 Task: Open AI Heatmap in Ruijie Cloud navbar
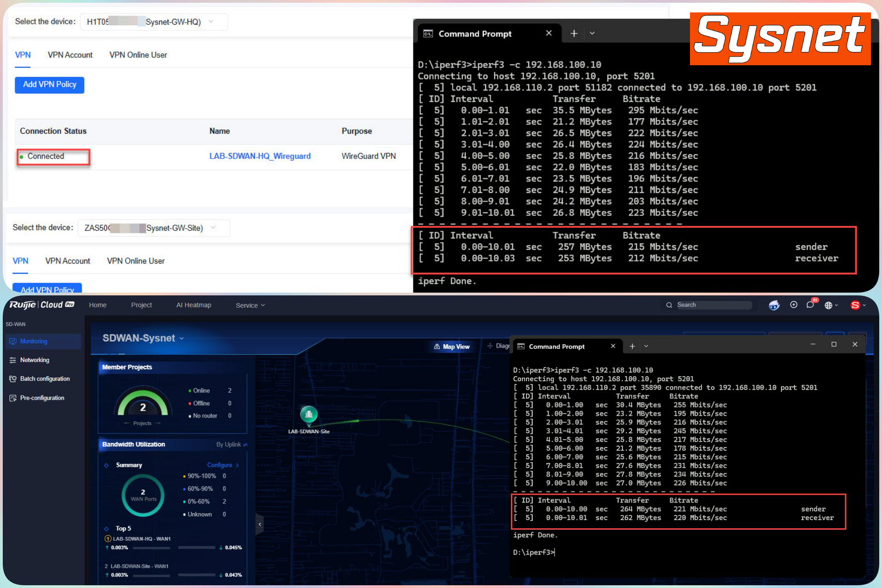[194, 305]
